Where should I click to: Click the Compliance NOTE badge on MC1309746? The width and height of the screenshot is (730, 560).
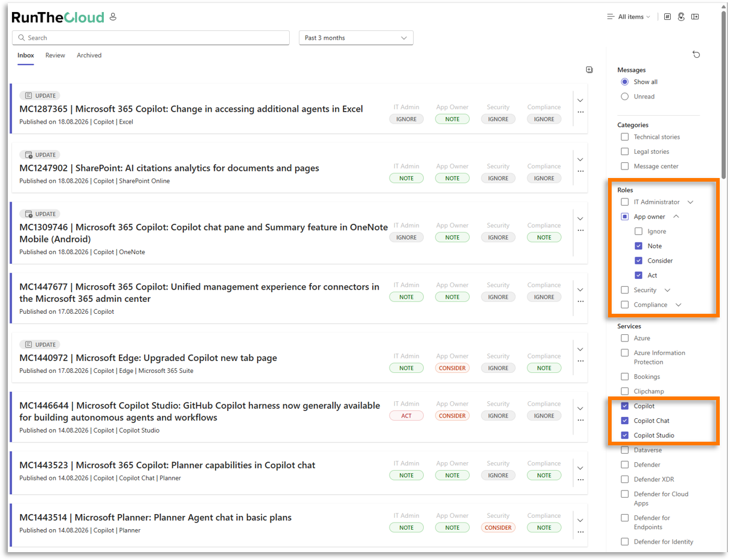coord(544,238)
